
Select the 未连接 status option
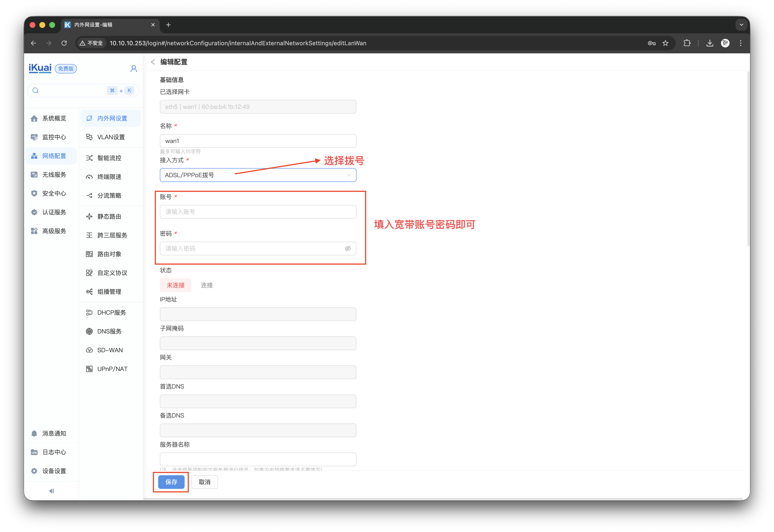[175, 285]
